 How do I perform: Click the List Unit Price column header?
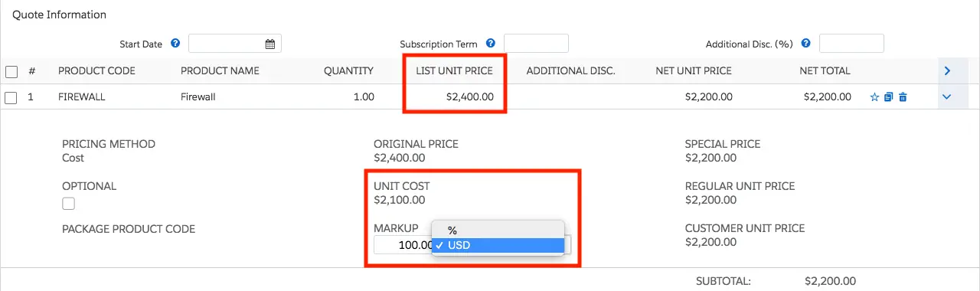click(454, 70)
